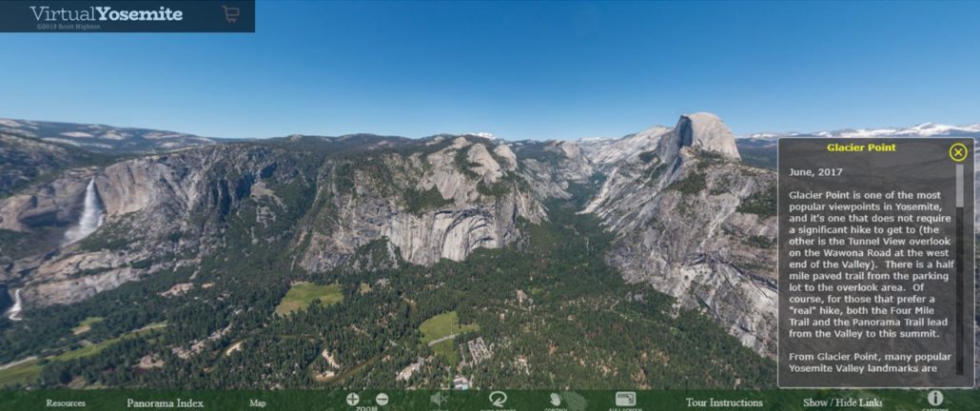
Task: Zoom in with the plus icon
Action: click(x=353, y=399)
